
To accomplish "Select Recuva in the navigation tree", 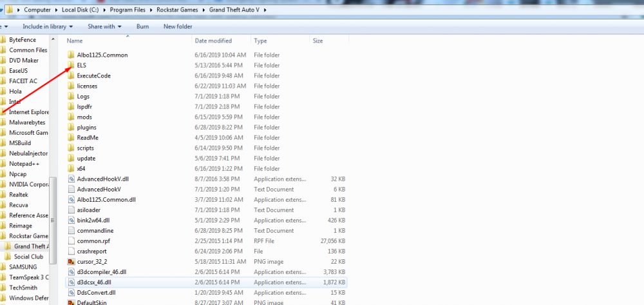I will click(19, 204).
